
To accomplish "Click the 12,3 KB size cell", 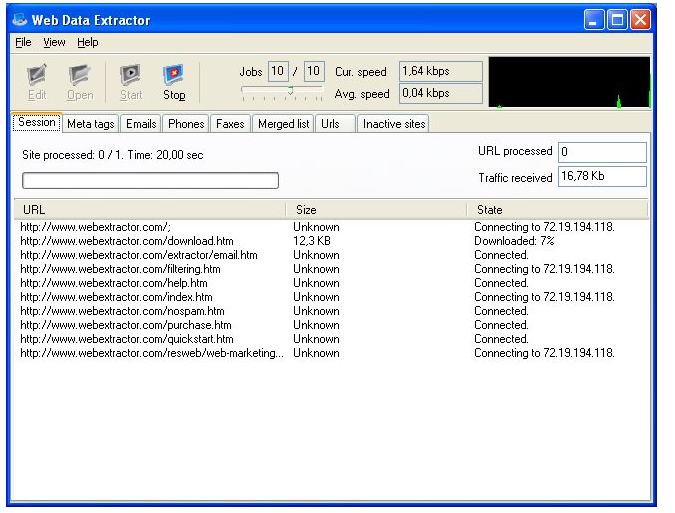I will [312, 241].
